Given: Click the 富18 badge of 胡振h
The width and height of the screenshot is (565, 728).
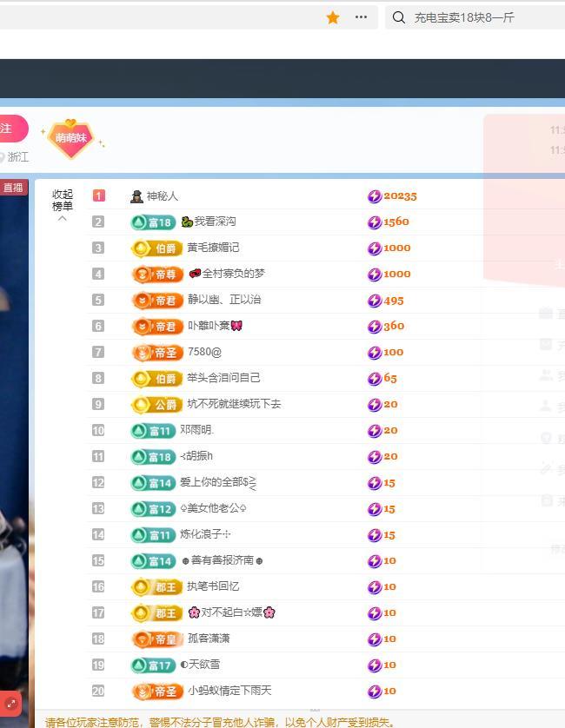Looking at the screenshot, I should pos(153,457).
